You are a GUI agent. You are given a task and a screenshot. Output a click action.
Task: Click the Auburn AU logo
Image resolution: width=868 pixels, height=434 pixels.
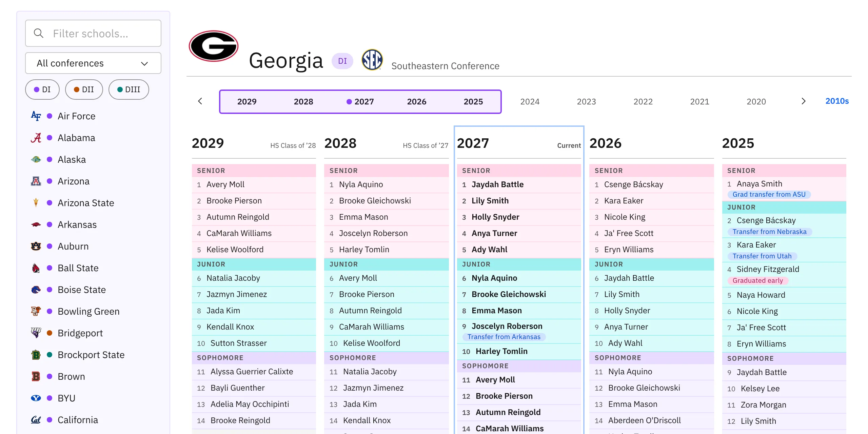pyautogui.click(x=36, y=246)
